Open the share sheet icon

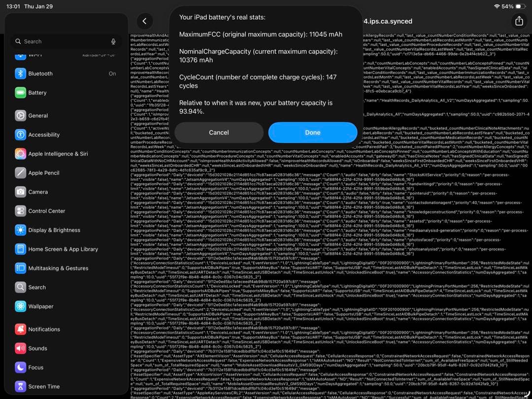tap(518, 21)
